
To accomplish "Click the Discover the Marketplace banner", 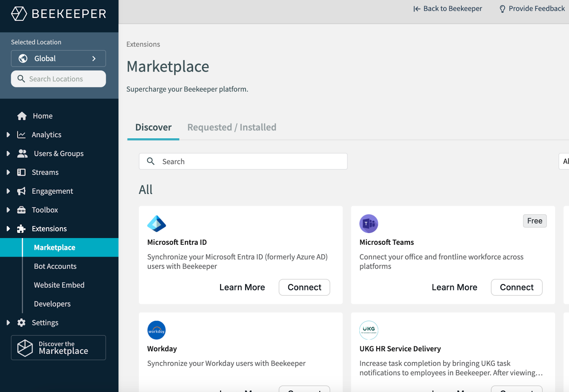I will [x=58, y=348].
